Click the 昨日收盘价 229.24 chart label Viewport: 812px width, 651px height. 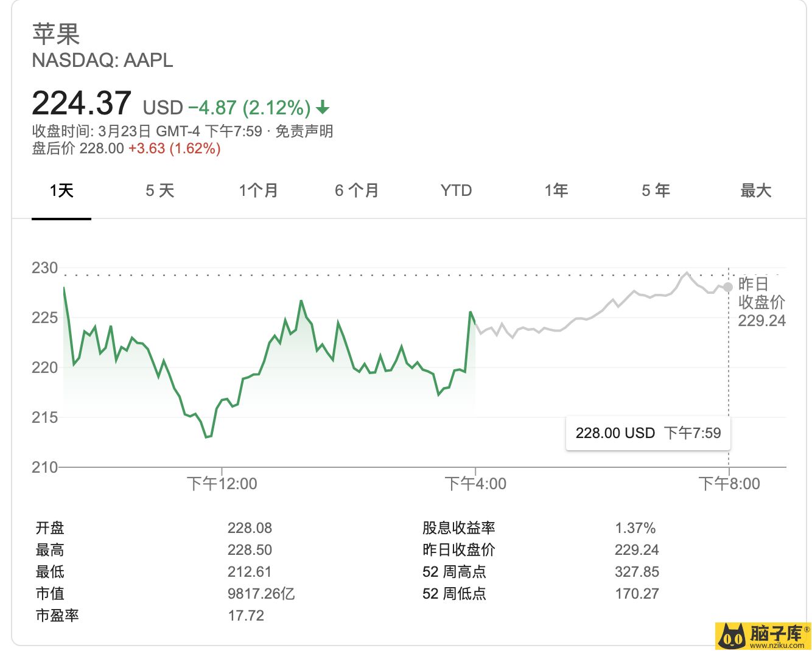point(761,302)
